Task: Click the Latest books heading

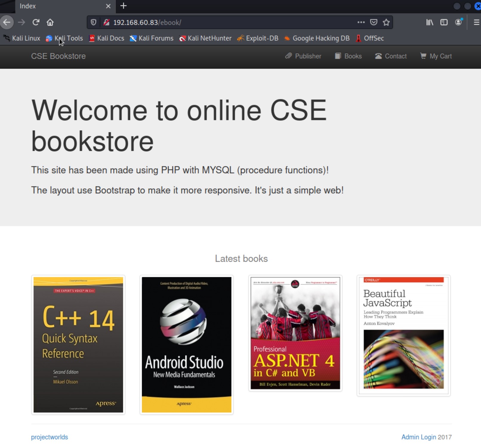Action: tap(241, 258)
